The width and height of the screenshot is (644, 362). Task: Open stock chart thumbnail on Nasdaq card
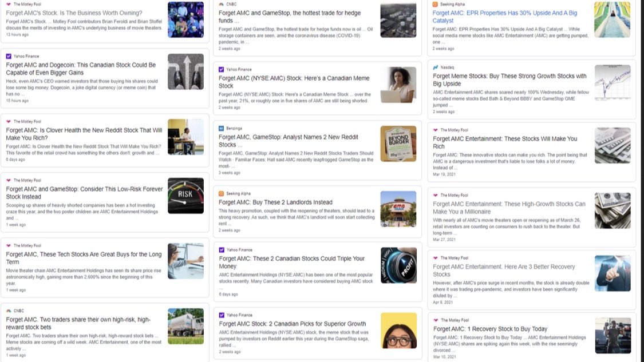tap(613, 82)
